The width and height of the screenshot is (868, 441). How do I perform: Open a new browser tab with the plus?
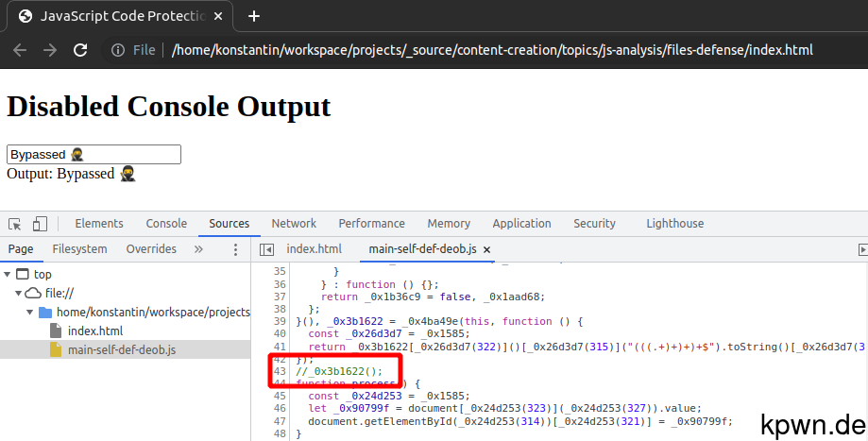pos(254,17)
